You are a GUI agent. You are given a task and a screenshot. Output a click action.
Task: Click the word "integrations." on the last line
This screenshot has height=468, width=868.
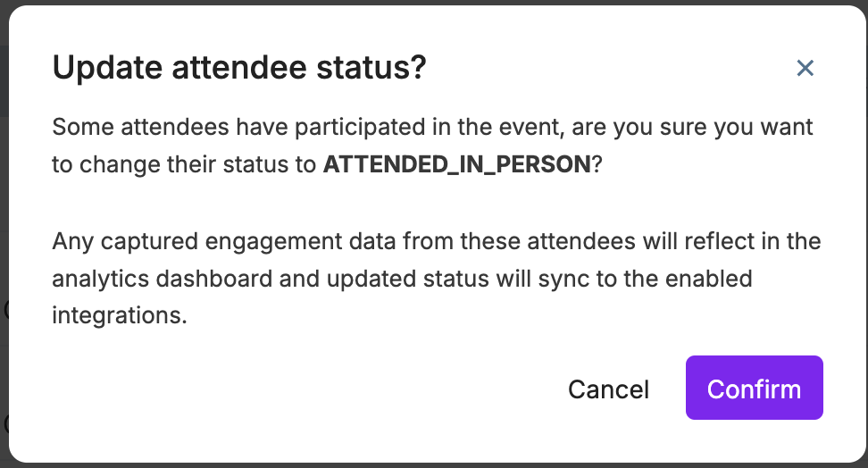coord(120,316)
